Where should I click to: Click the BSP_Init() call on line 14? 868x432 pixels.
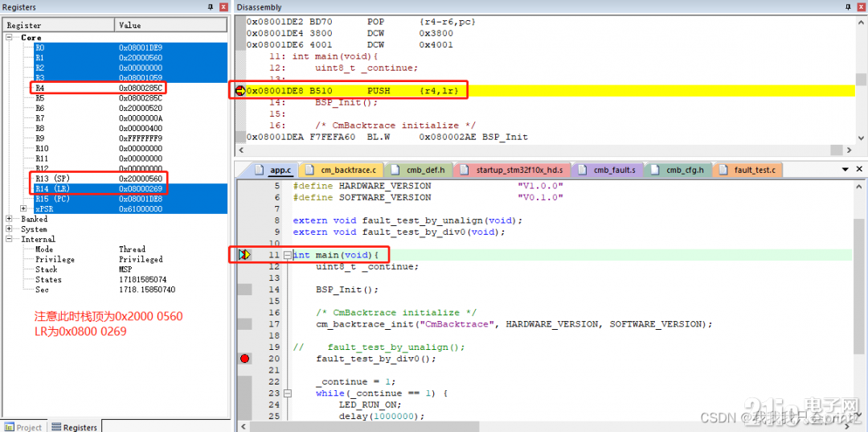347,290
